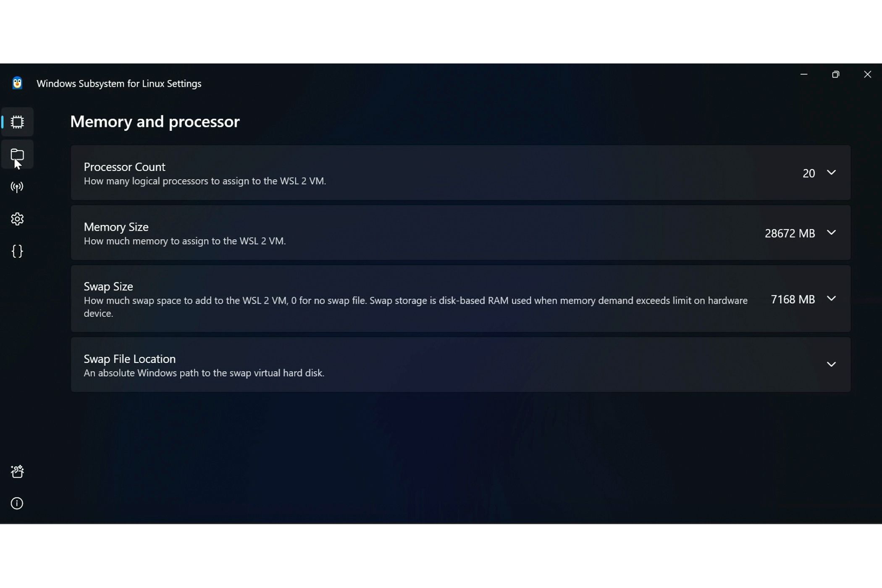Click the Processor Count value 20
The height and width of the screenshot is (588, 882).
coord(808,172)
